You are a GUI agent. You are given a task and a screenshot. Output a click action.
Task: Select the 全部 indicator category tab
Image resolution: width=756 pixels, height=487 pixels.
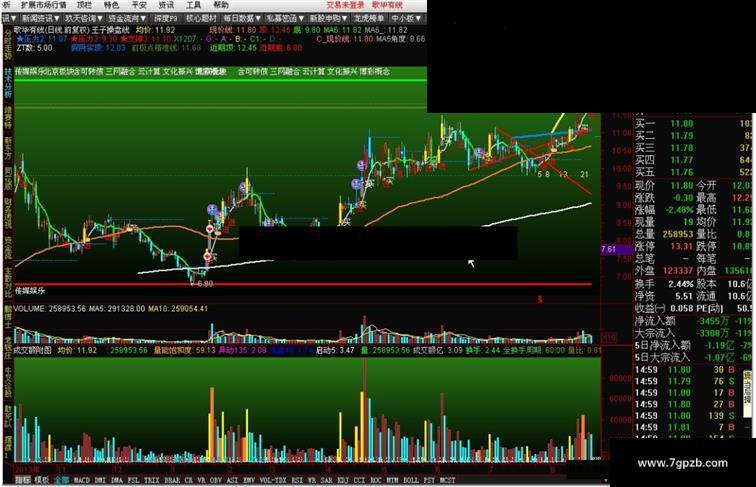coord(61,480)
